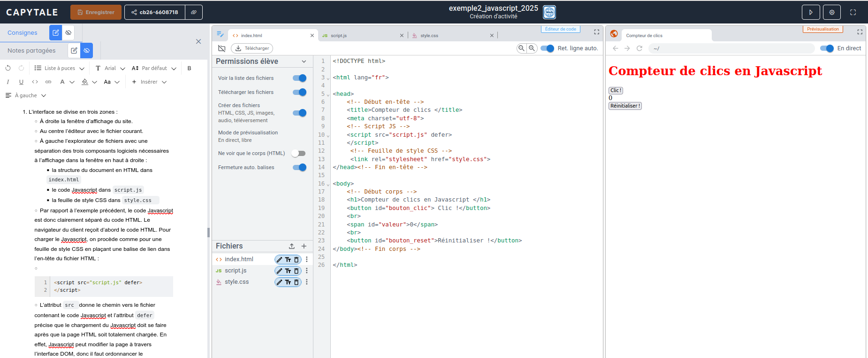Click the edit icon beside Notes partagées
The height and width of the screenshot is (358, 868).
point(74,50)
